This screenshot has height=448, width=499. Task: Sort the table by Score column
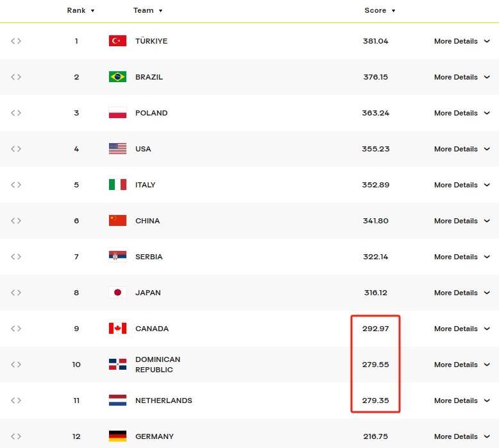[x=380, y=10]
